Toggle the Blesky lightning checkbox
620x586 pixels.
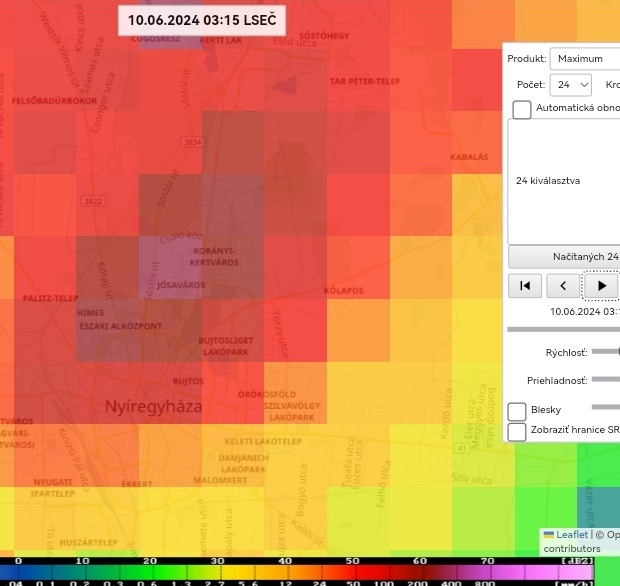coord(517,411)
